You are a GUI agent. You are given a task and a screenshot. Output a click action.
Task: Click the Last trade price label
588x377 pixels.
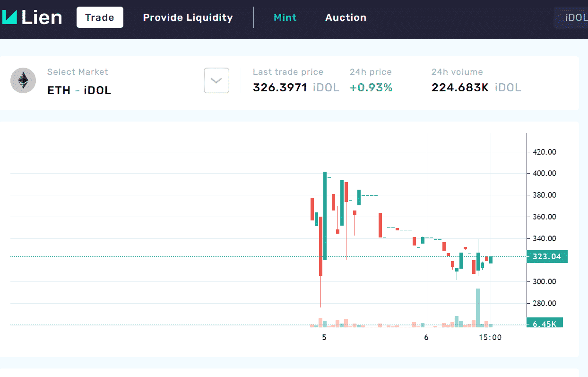click(x=288, y=72)
